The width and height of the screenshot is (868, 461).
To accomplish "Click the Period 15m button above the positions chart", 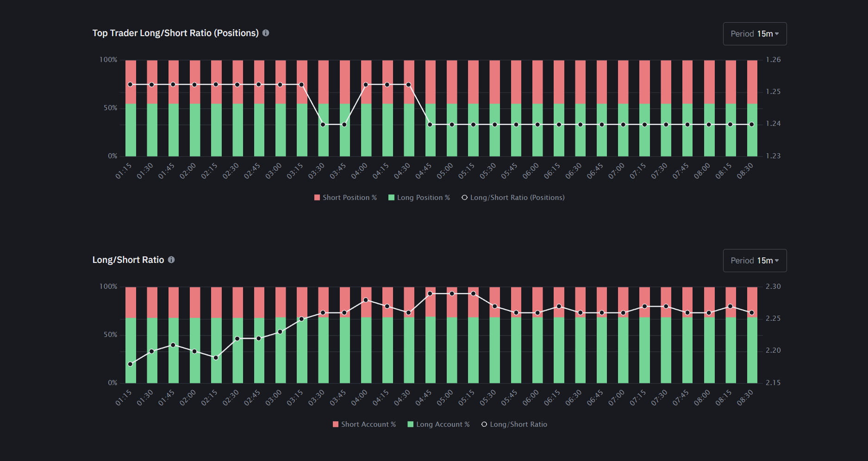I will 755,33.
